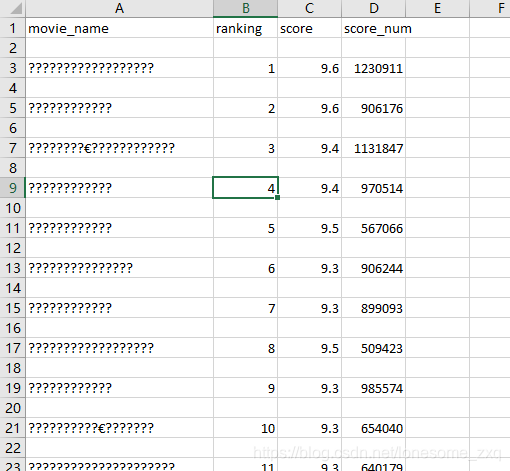
Task: Select score cell 9.6 in row 3
Action: coord(309,68)
